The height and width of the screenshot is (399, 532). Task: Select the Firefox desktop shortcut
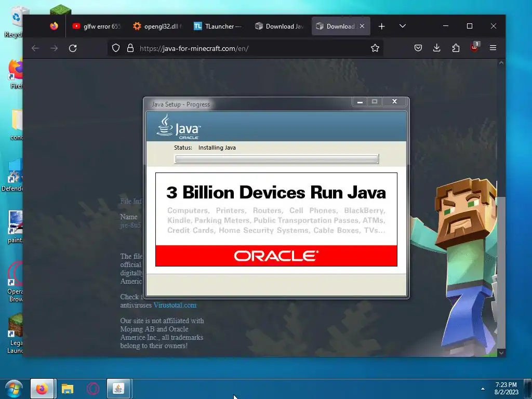(x=15, y=74)
